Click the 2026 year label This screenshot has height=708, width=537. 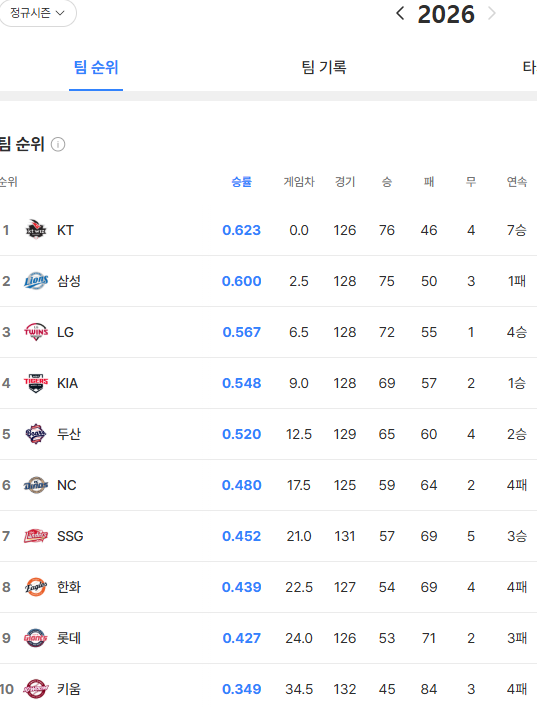click(446, 14)
